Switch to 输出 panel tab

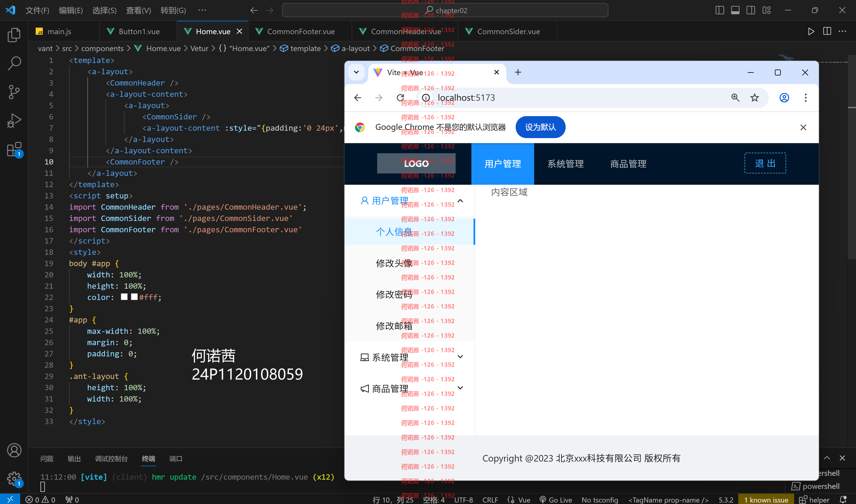coord(74,459)
